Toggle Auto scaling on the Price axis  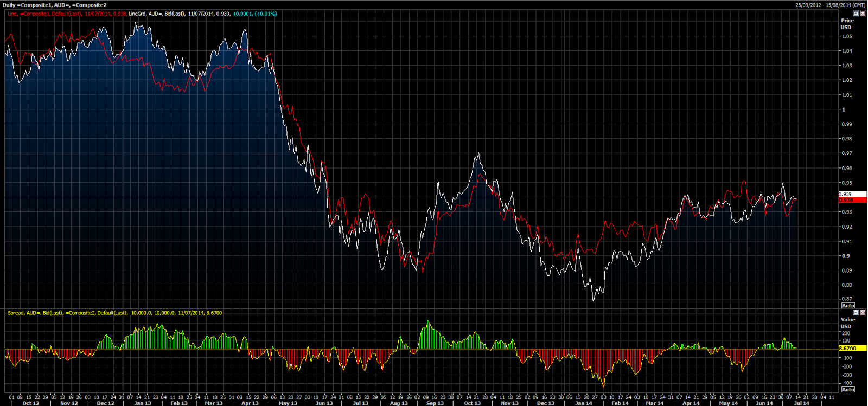(x=848, y=306)
